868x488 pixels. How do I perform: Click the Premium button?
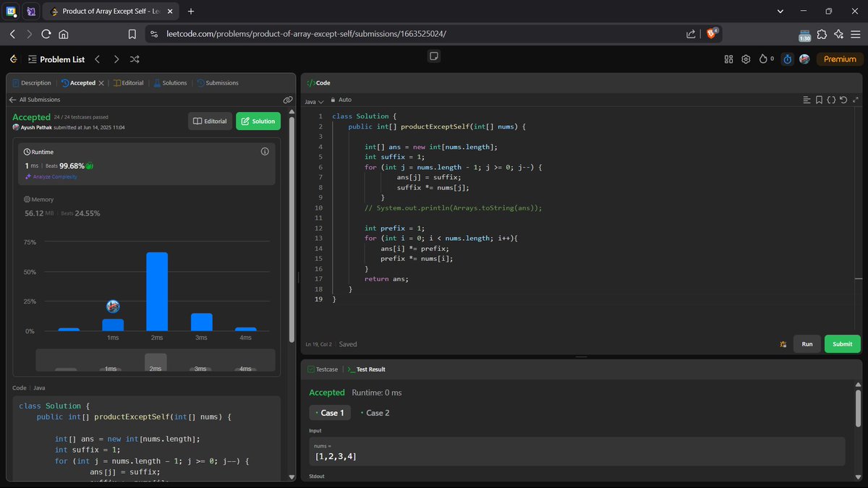tap(839, 59)
